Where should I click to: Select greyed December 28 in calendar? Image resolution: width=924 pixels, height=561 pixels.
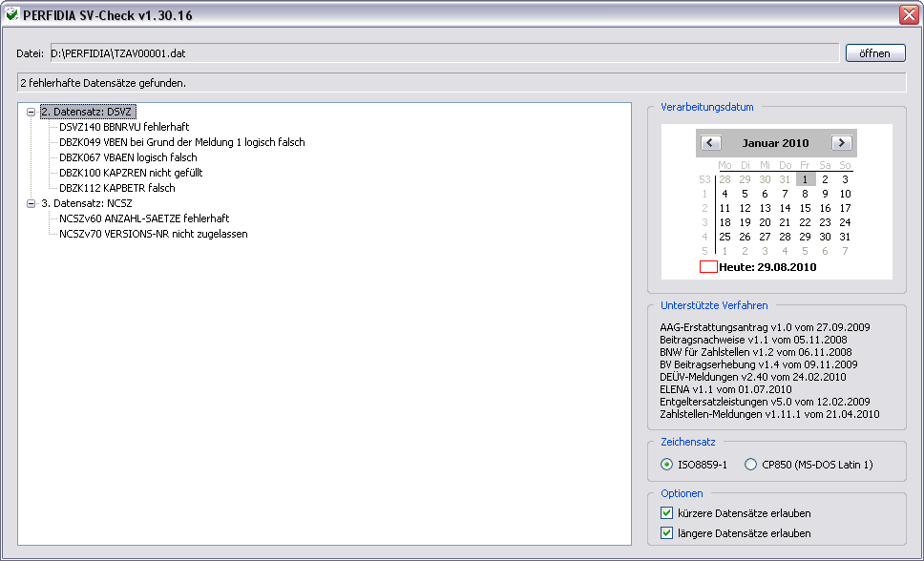[724, 179]
